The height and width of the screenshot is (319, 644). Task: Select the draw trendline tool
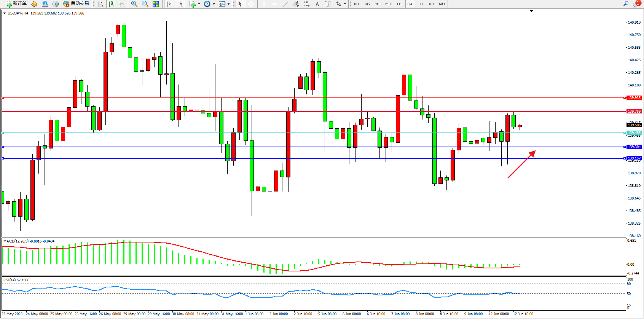click(285, 4)
